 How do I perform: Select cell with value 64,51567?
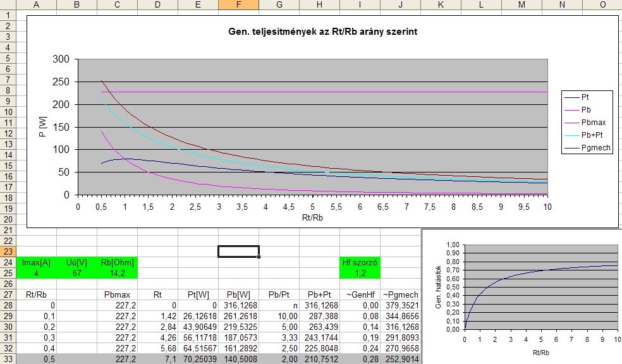[x=198, y=348]
